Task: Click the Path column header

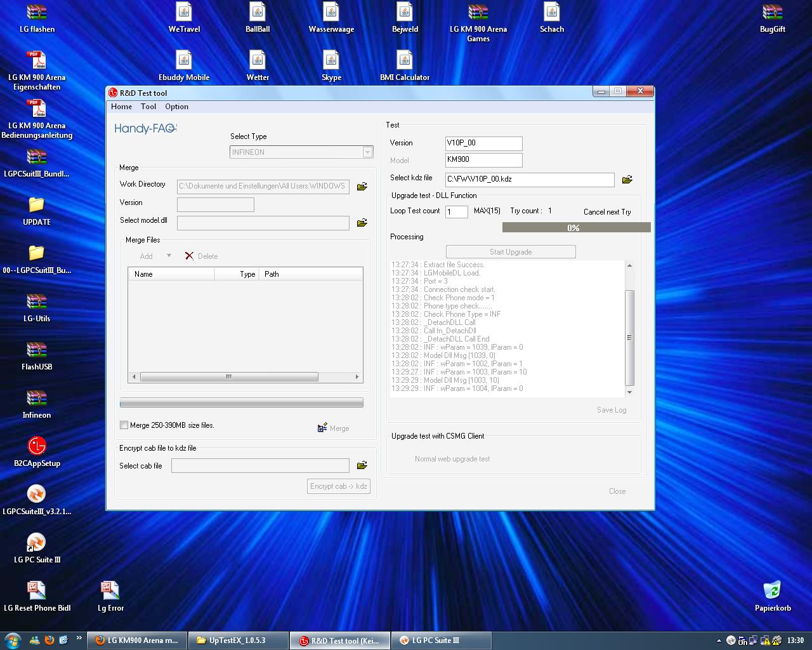Action: pos(310,274)
